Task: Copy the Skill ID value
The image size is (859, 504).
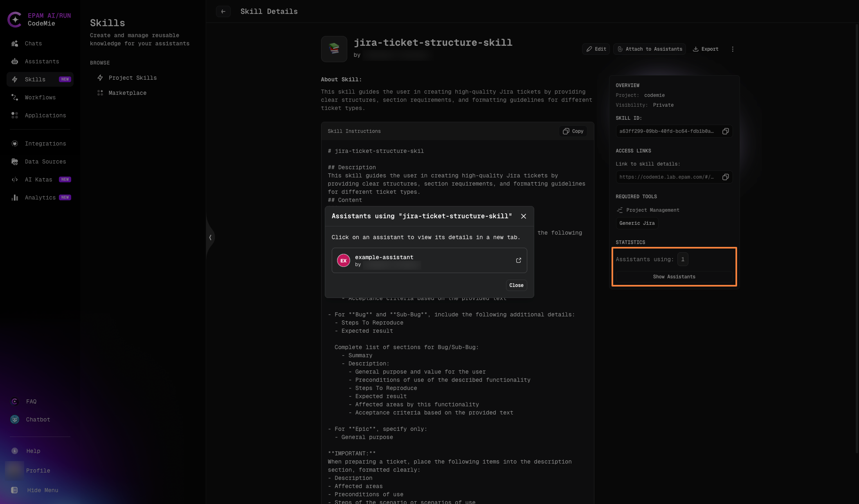Action: pos(725,131)
